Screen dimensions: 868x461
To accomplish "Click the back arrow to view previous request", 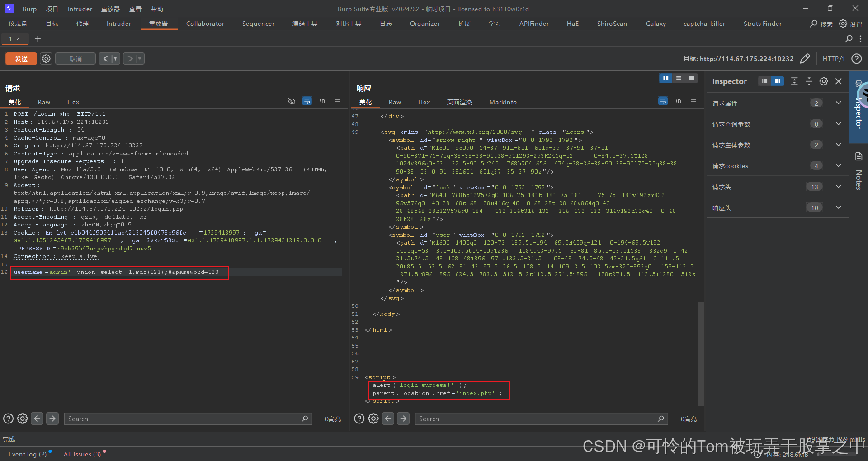I will [105, 58].
